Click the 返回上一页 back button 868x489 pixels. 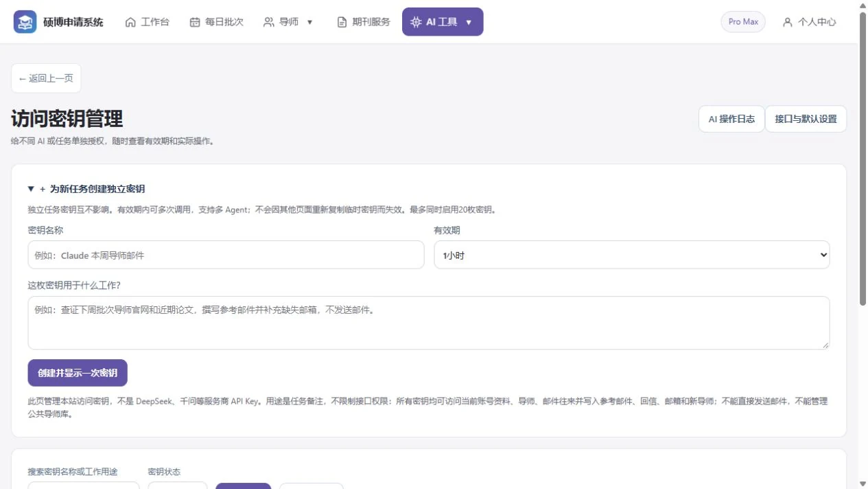click(46, 78)
